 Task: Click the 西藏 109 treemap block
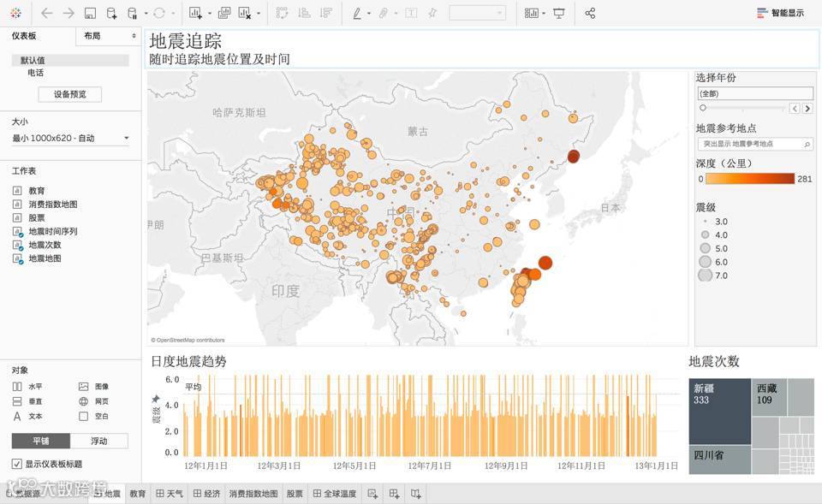click(x=769, y=397)
